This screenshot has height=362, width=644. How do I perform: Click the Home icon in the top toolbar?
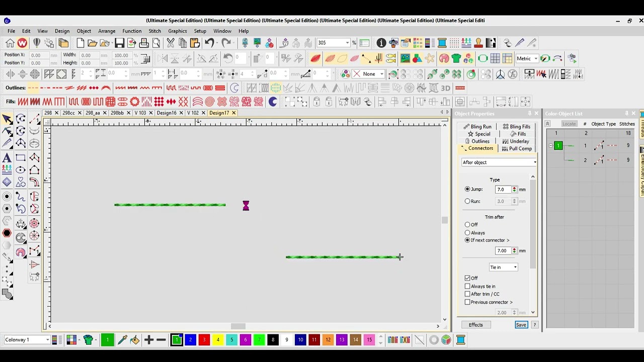coord(10,43)
